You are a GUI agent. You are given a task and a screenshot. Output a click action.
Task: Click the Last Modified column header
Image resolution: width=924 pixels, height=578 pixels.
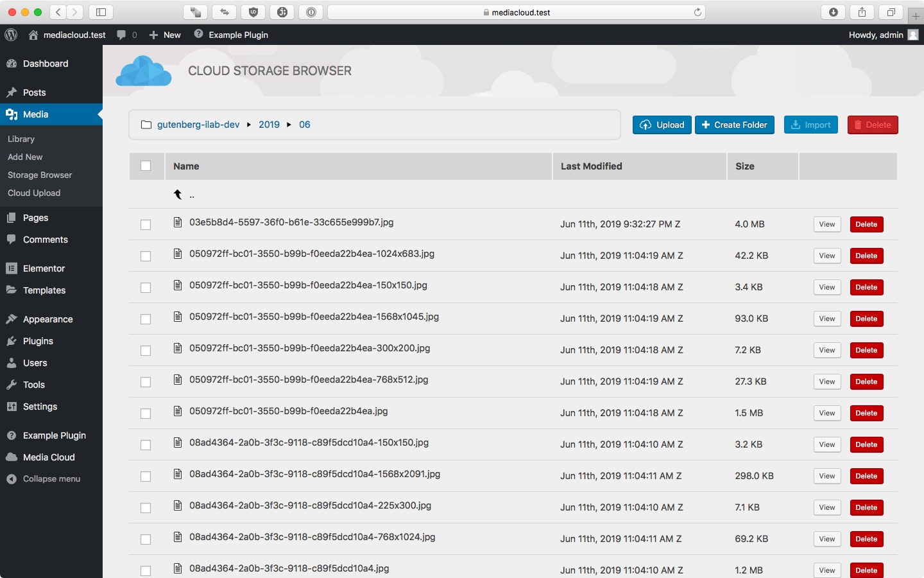(640, 166)
